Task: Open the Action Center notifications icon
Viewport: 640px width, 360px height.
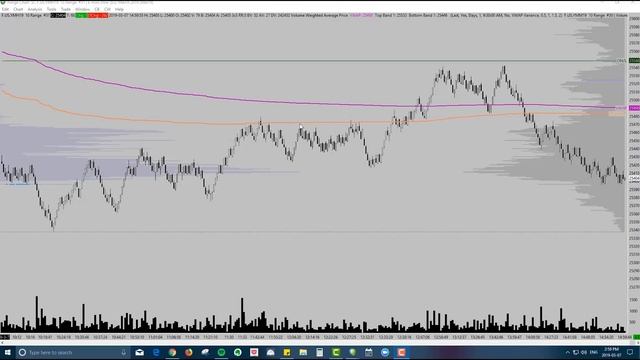Action: click(x=630, y=352)
